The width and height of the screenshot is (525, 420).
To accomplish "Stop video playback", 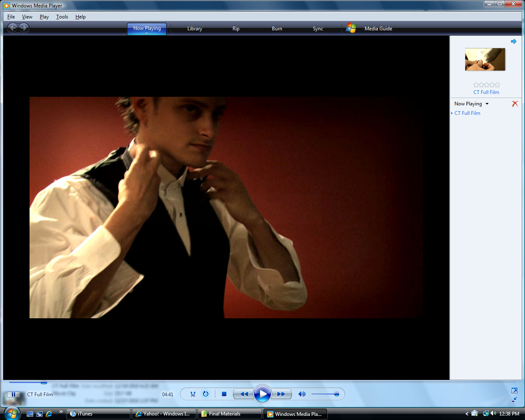I will pyautogui.click(x=224, y=394).
